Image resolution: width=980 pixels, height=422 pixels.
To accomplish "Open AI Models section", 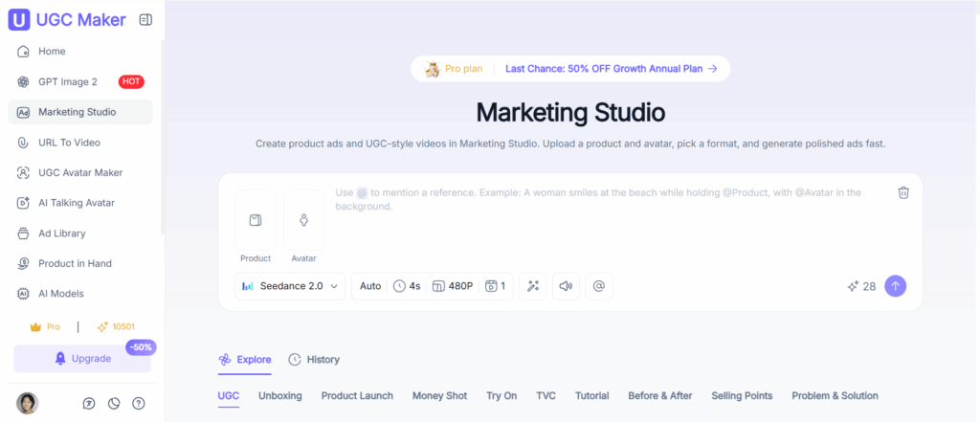I will click(x=80, y=293).
